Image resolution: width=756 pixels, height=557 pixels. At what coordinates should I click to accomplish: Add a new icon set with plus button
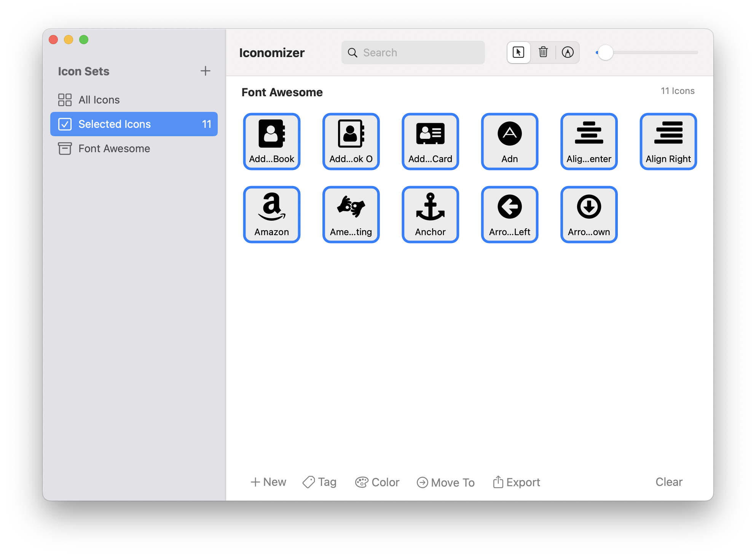pyautogui.click(x=205, y=71)
